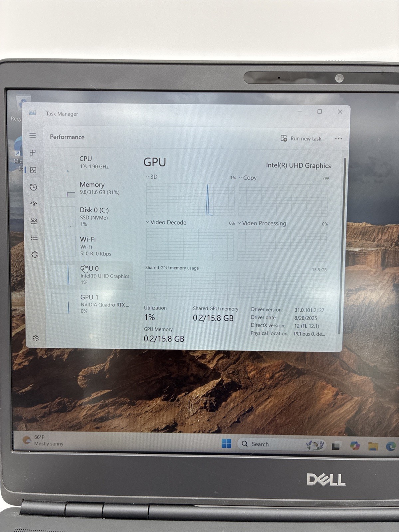The height and width of the screenshot is (532, 399).
Task: Click the Task Manager app icon in title bar
Action: (x=32, y=112)
